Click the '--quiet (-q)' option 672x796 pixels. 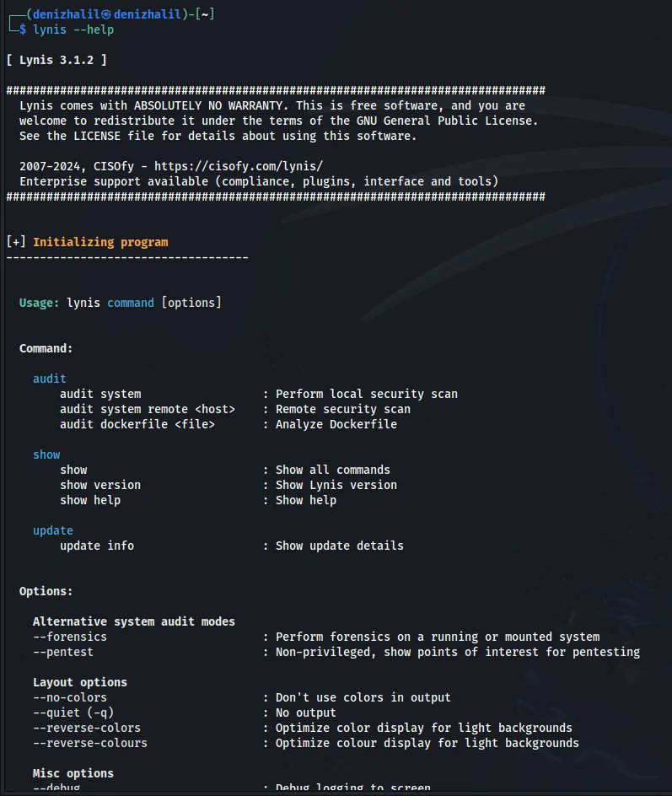[73, 713]
